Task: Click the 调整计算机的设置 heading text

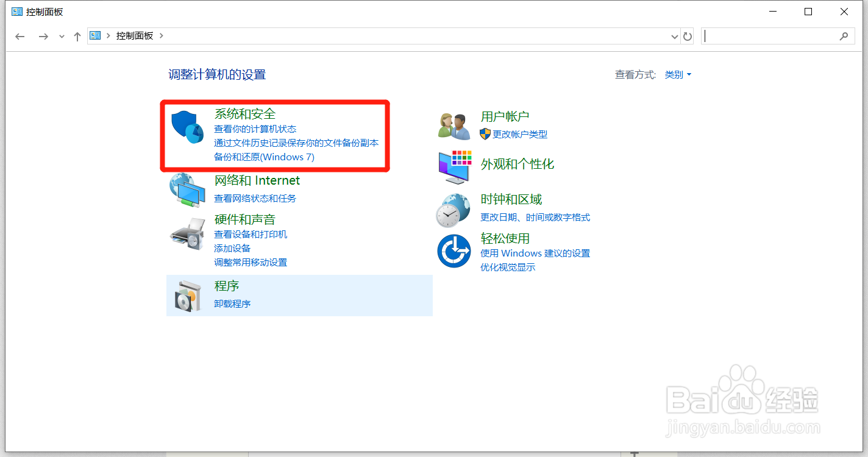Action: [x=217, y=74]
